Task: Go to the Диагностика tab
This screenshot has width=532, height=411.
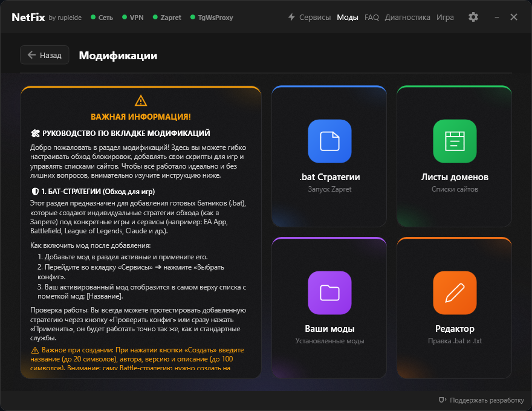Action: tap(407, 18)
